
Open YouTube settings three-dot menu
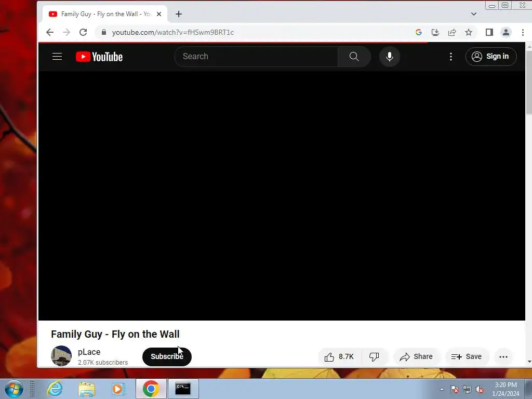click(x=450, y=57)
